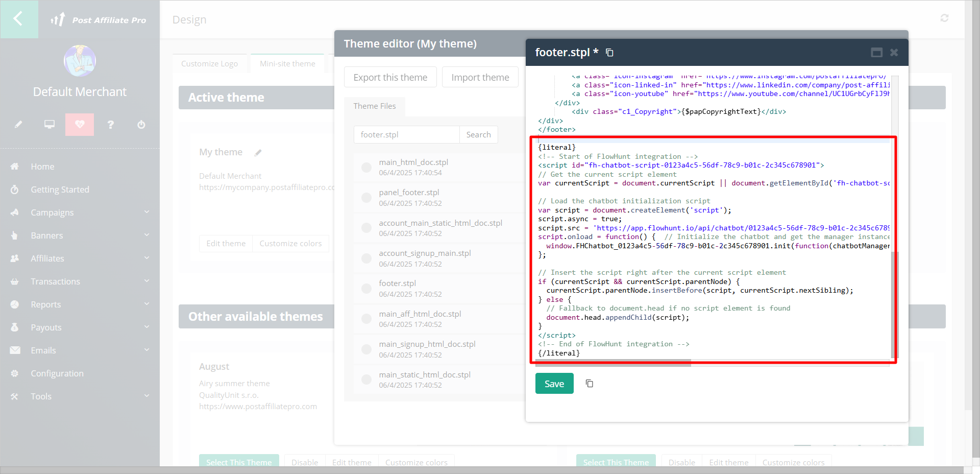Screen dimensions: 980x474
Task: Switch to Customize Logo tab
Action: click(209, 63)
